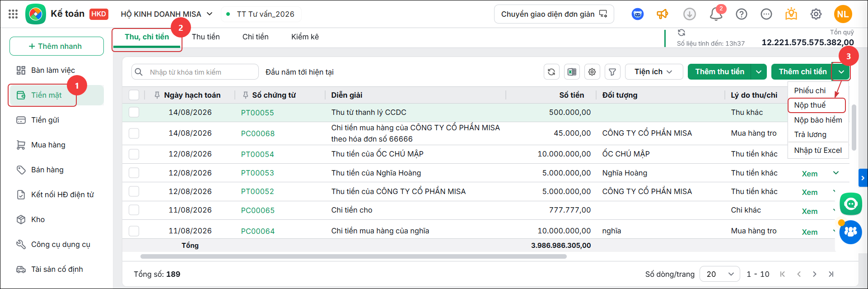Expand actions arrow for row PT00053
868x289 pixels.
click(x=836, y=173)
